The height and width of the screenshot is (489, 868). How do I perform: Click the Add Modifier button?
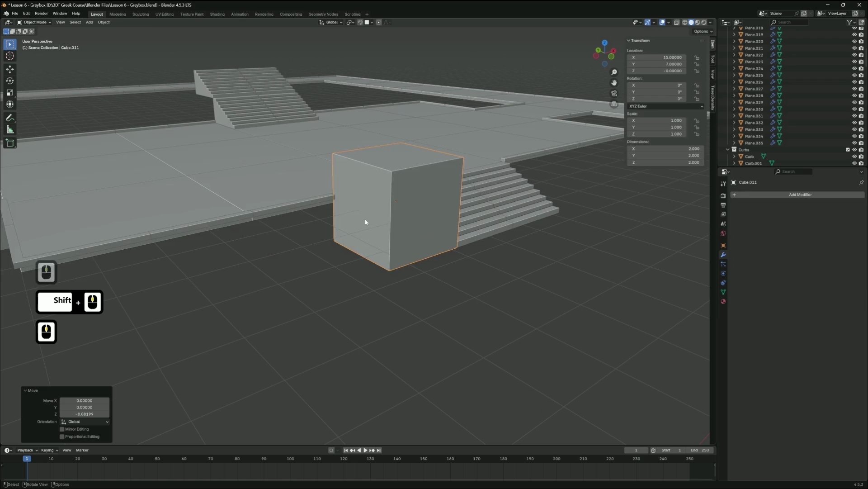click(800, 195)
